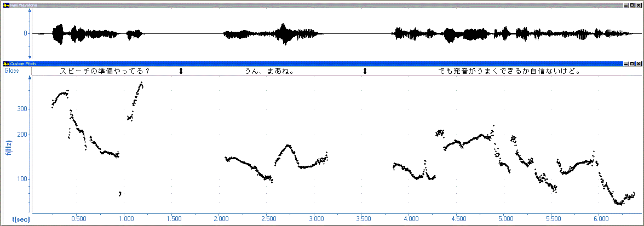
Task: Maximize the Custom Pitch window
Action: point(632,64)
